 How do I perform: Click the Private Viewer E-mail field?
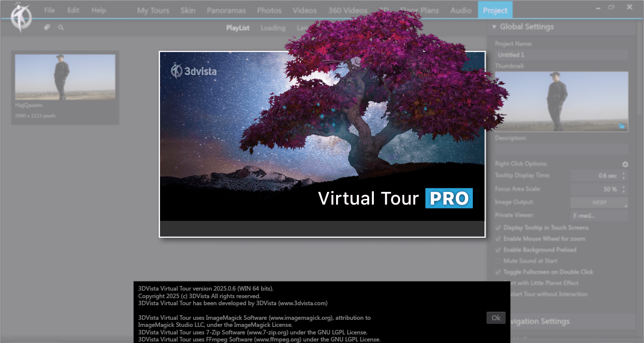(599, 216)
